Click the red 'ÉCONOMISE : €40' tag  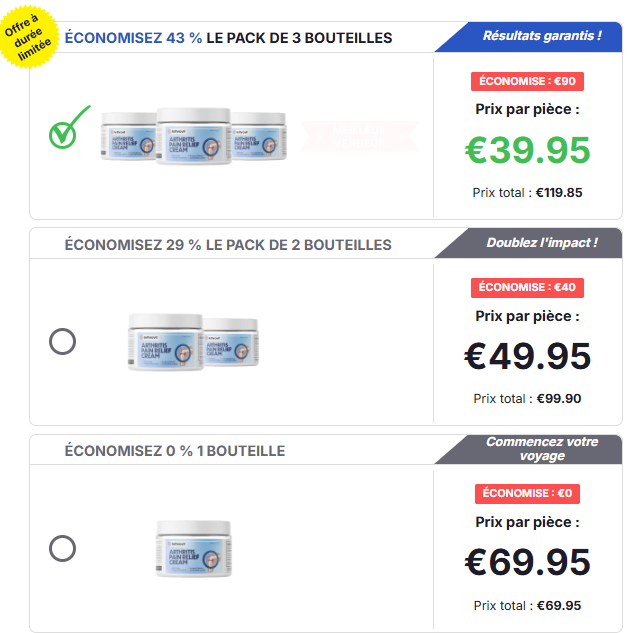tap(527, 288)
